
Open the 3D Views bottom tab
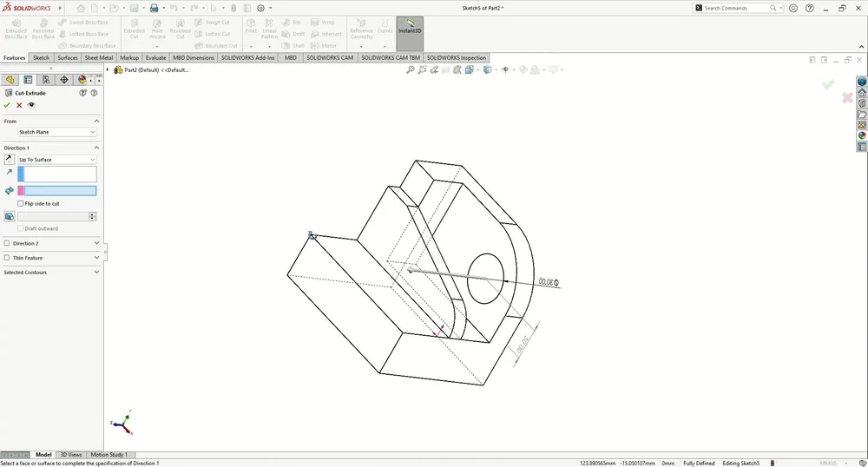point(71,455)
